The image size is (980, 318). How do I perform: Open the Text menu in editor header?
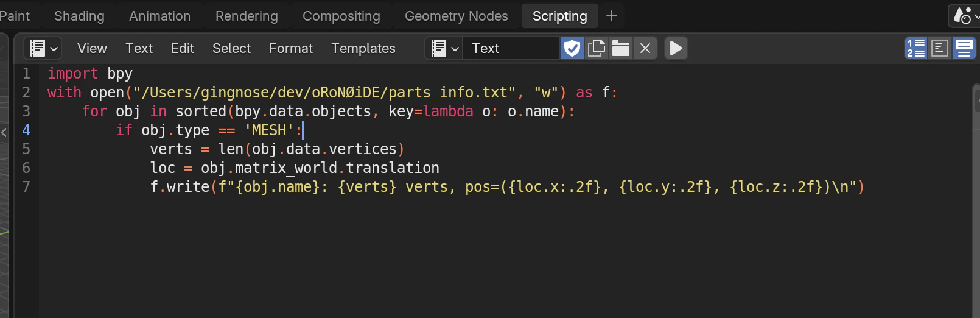[139, 48]
